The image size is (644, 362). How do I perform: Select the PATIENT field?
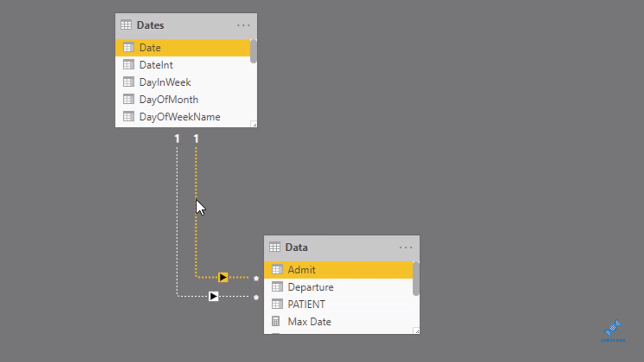pyautogui.click(x=338, y=304)
